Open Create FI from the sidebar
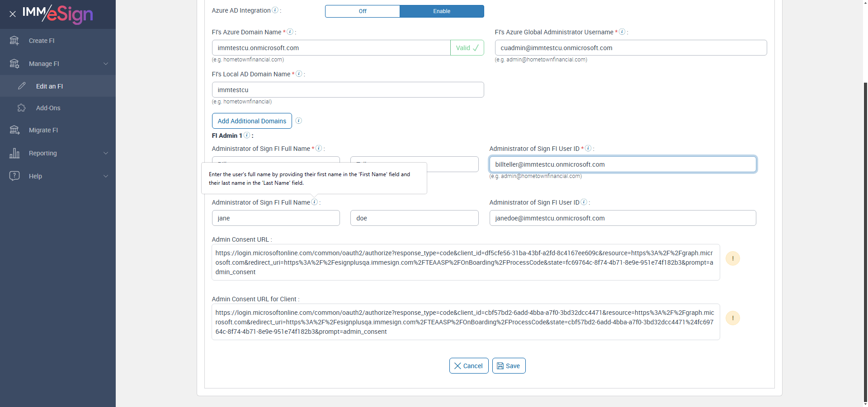Viewport: 868px width, 407px height. pos(42,41)
